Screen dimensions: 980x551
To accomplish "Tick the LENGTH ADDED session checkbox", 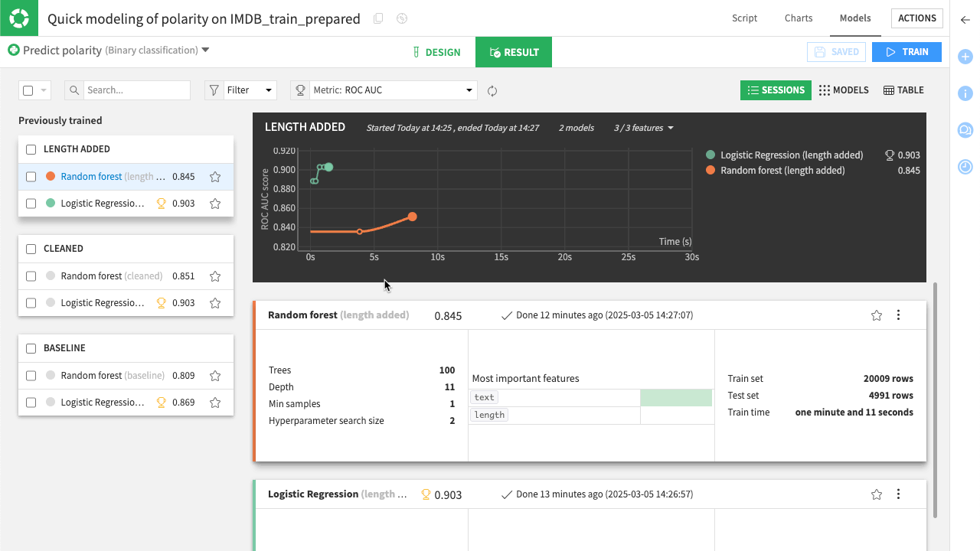I will pos(31,149).
